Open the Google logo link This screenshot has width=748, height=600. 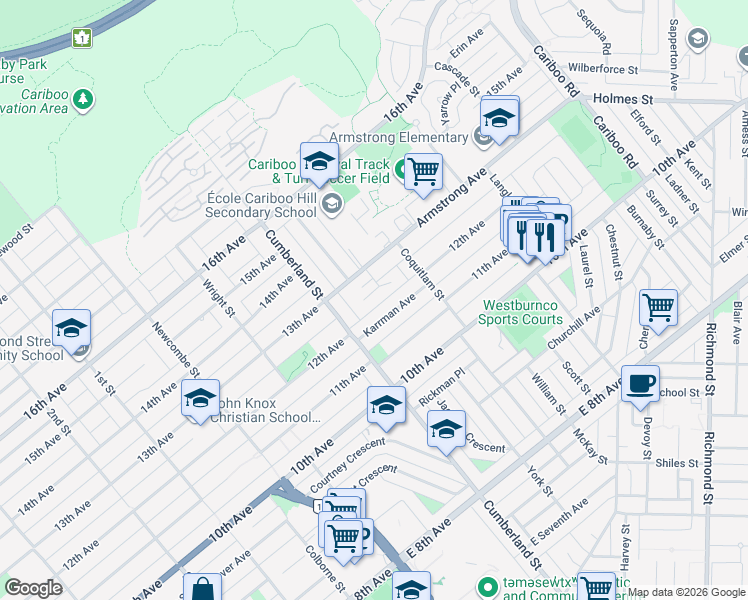pyautogui.click(x=33, y=588)
